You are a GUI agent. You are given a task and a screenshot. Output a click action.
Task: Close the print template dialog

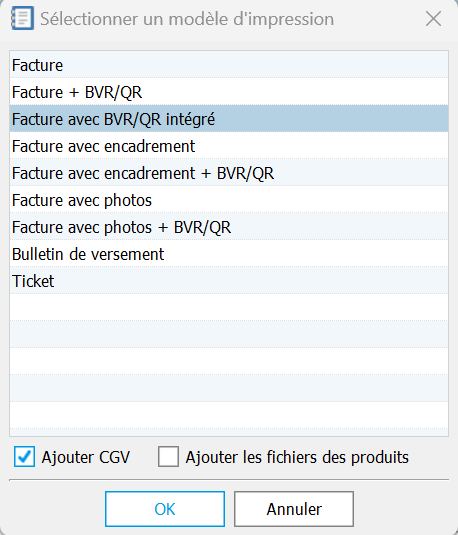click(x=433, y=18)
